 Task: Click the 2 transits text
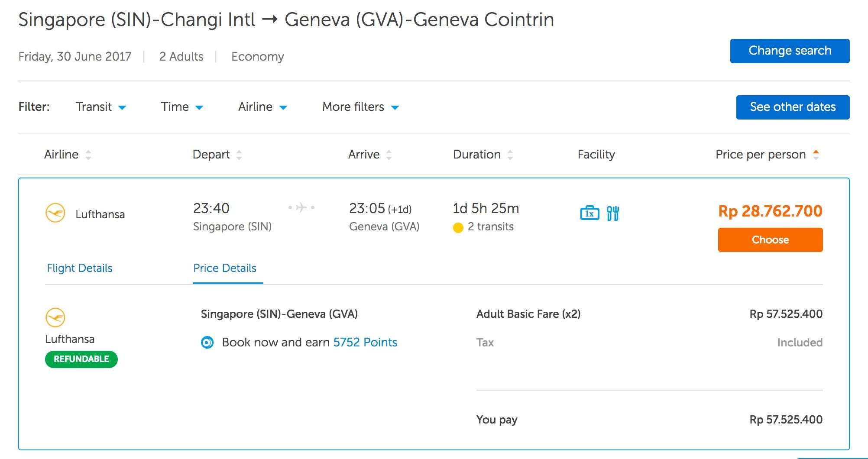(x=491, y=227)
